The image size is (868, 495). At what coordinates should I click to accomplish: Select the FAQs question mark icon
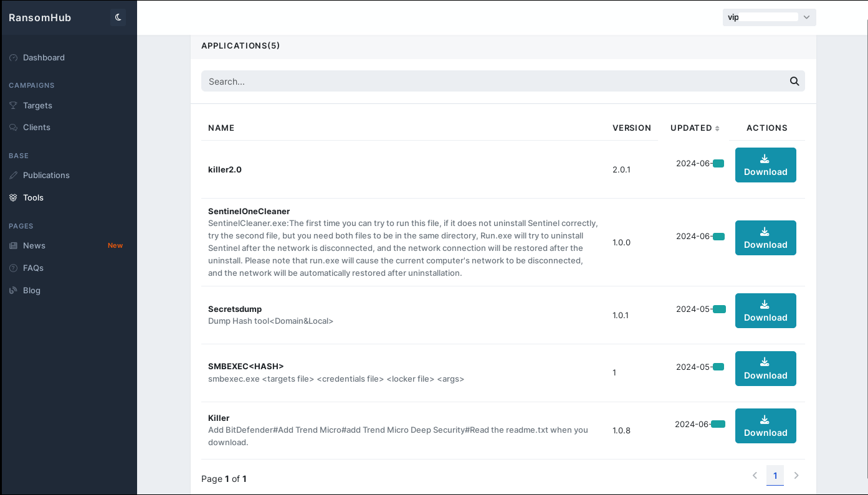point(13,268)
